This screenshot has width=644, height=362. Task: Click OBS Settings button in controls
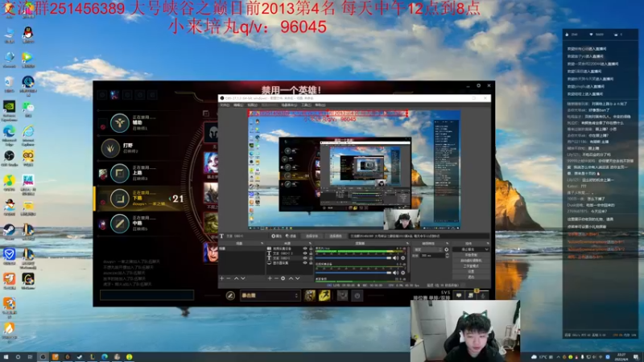471,271
